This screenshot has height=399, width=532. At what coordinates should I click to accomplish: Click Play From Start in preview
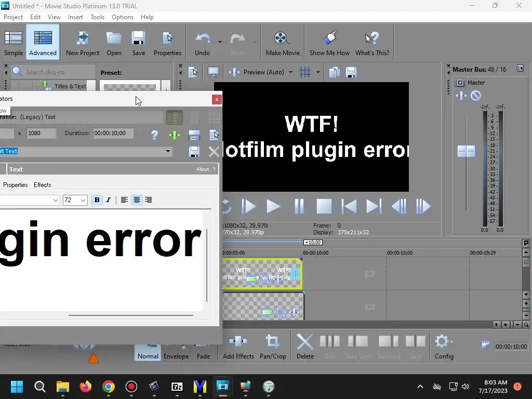click(248, 206)
